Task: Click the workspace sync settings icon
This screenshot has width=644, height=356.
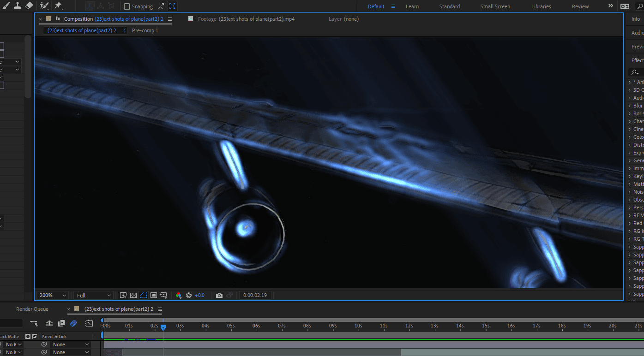Action: click(x=625, y=6)
